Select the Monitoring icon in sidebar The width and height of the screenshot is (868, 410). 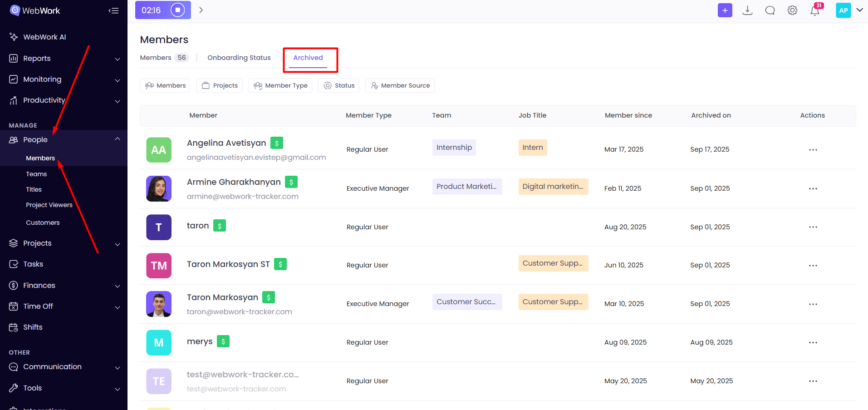[13, 79]
